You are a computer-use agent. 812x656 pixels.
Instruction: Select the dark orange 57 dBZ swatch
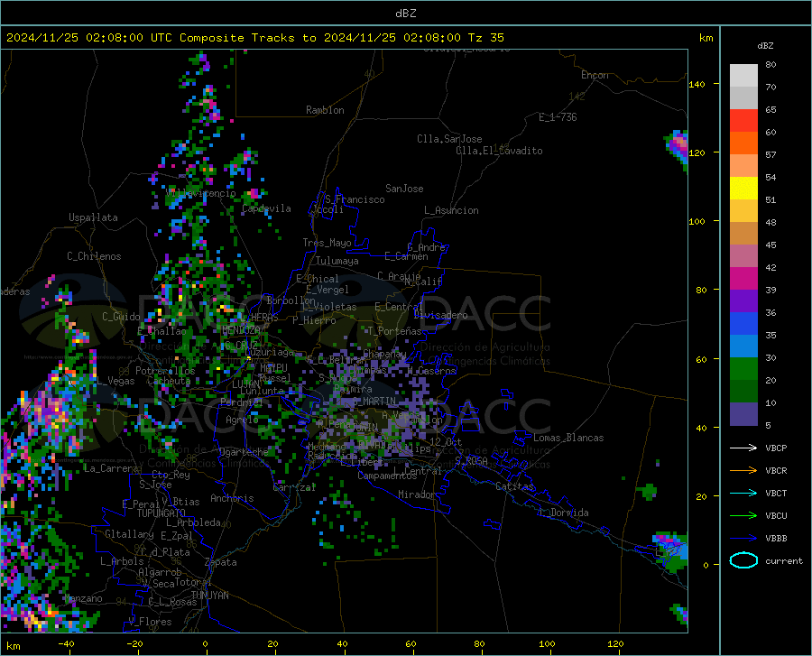[x=743, y=143]
